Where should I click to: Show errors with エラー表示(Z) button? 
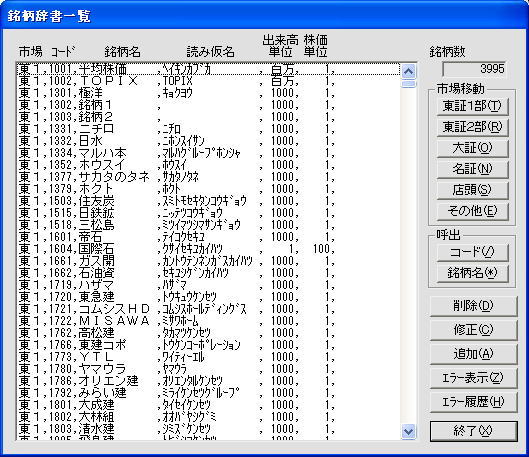tap(473, 378)
